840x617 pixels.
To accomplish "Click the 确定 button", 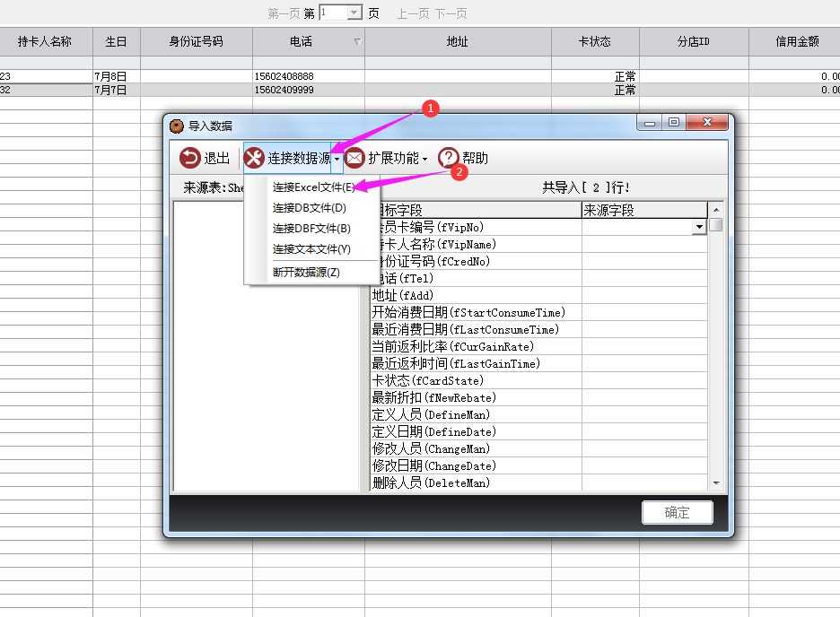I will [678, 513].
